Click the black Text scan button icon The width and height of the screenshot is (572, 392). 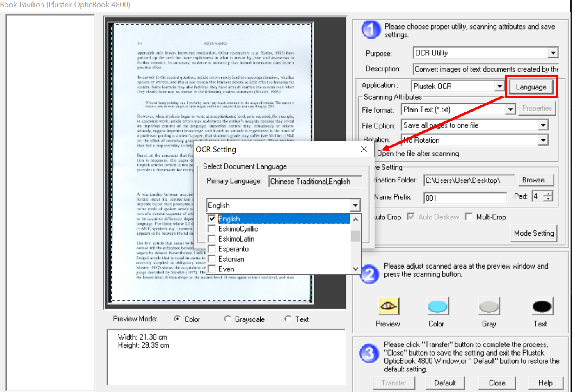click(x=542, y=306)
